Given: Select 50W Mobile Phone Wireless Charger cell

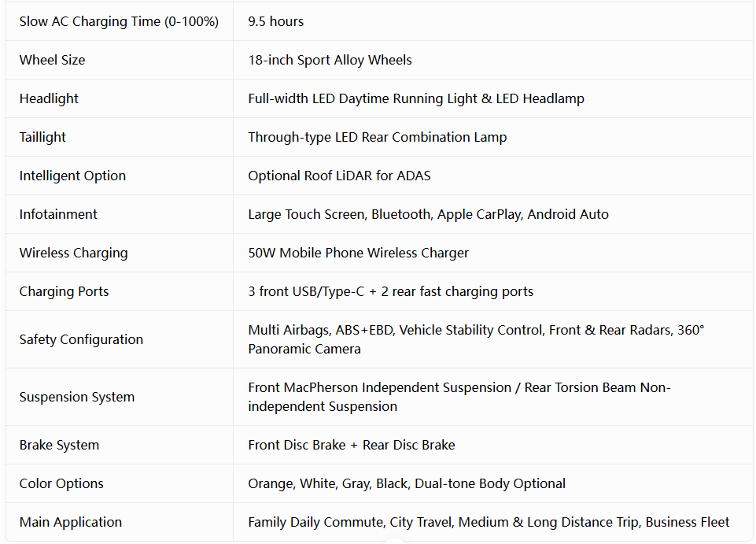Looking at the screenshot, I should pos(492,253).
